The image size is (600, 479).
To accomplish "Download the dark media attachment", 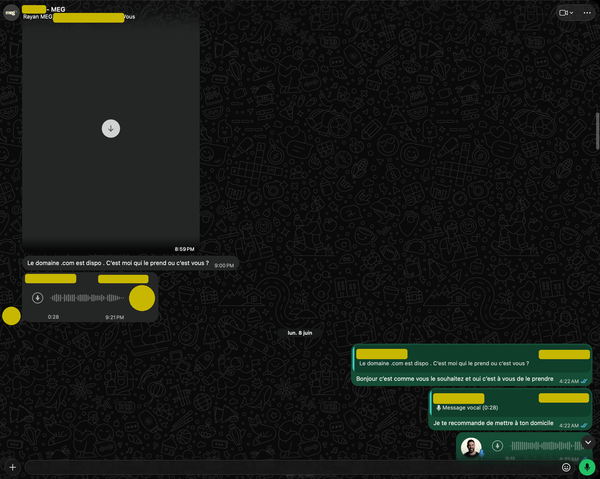I will [x=111, y=129].
